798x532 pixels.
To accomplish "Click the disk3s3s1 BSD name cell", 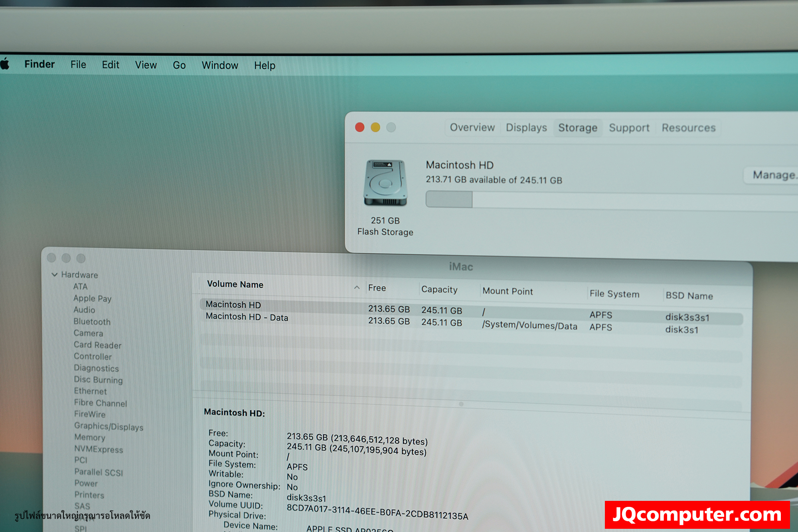I will coord(687,318).
